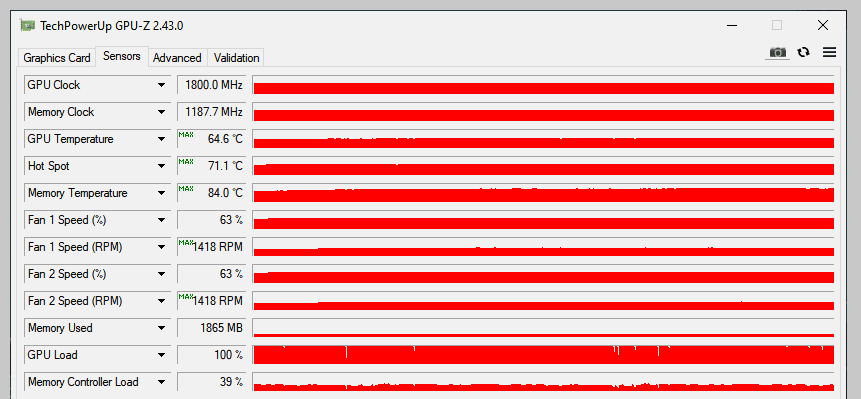Open the Fan 1 Speed (%) dropdown

[161, 220]
